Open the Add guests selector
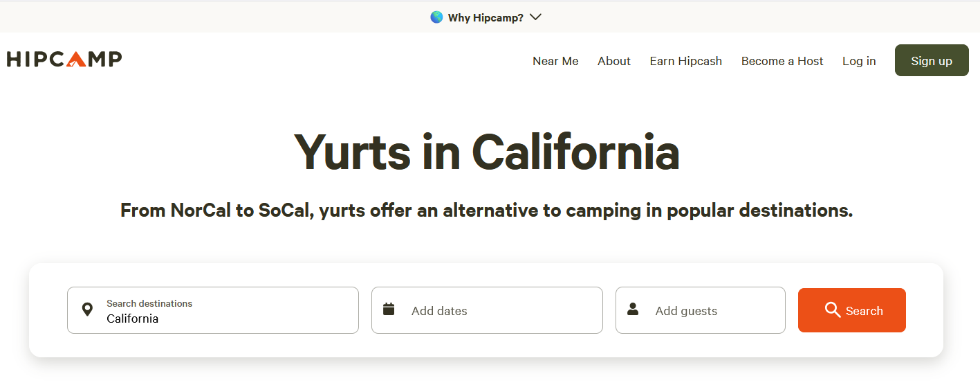This screenshot has width=980, height=385. (701, 310)
